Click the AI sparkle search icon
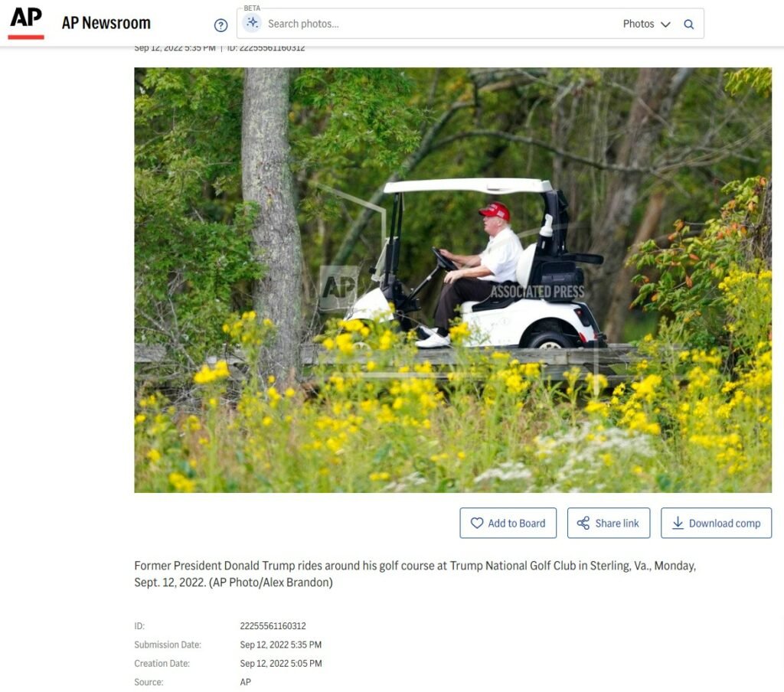Image resolution: width=784 pixels, height=692 pixels. click(x=253, y=22)
